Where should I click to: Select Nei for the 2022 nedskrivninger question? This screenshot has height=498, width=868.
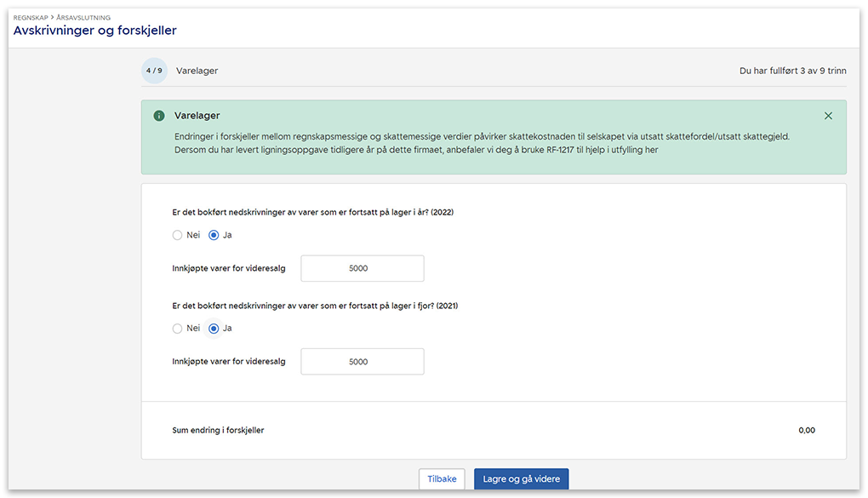[177, 235]
